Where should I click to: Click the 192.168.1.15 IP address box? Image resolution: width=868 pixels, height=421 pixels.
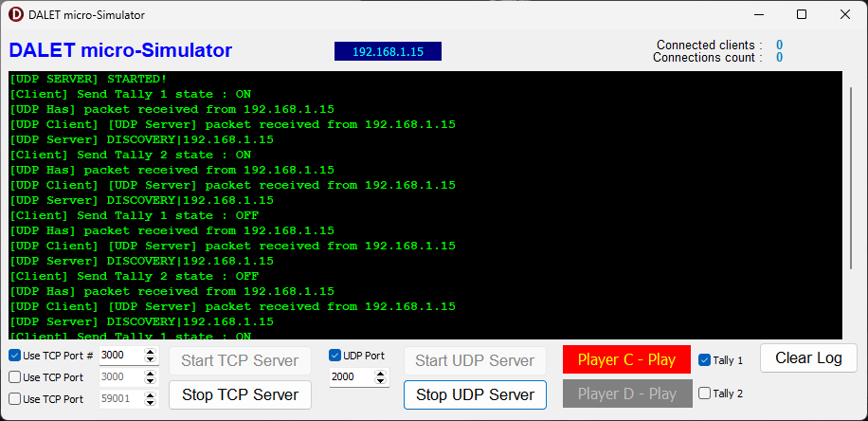coord(388,51)
